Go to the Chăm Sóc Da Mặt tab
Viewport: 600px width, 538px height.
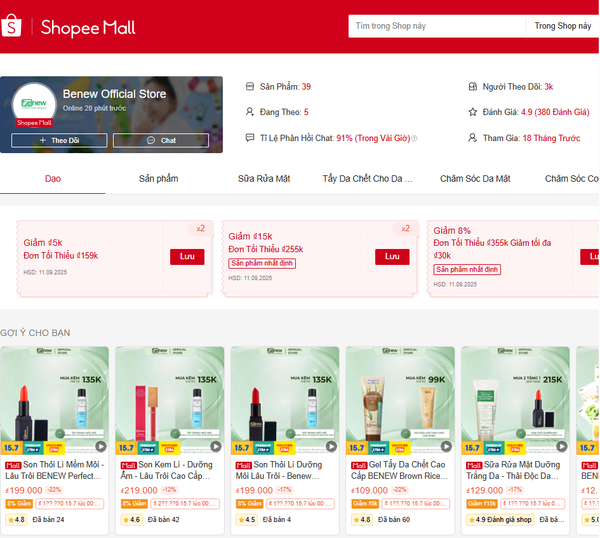[x=475, y=179]
